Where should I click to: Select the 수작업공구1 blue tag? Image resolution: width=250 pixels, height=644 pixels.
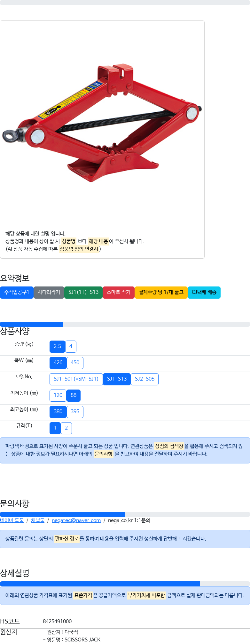point(17,292)
